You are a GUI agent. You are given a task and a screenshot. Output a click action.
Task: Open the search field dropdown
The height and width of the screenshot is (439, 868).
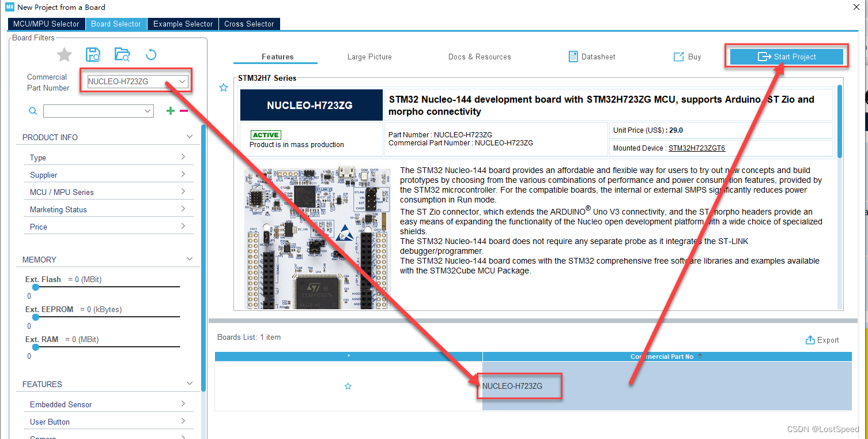click(148, 111)
